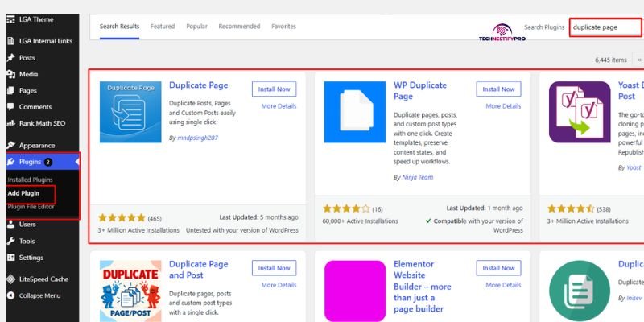The height and width of the screenshot is (322, 644).
Task: Click the Plugins plug icon
Action: pyautogui.click(x=10, y=162)
